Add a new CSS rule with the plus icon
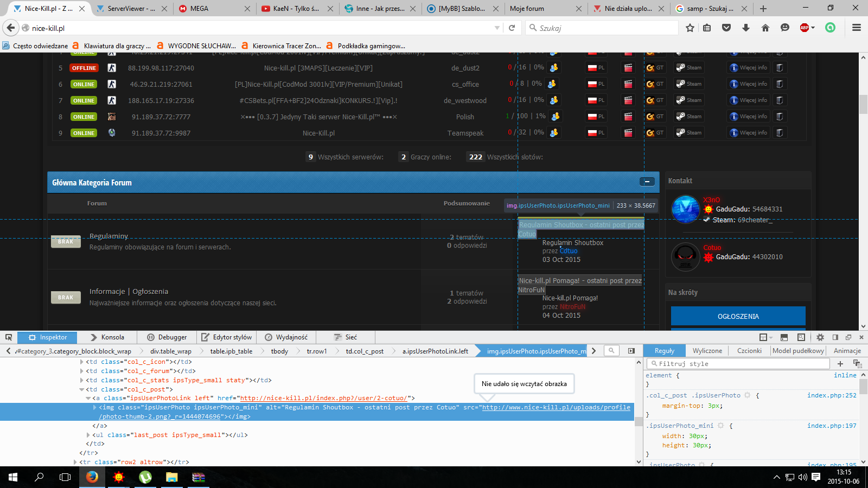Image resolution: width=868 pixels, height=488 pixels. coord(840,364)
